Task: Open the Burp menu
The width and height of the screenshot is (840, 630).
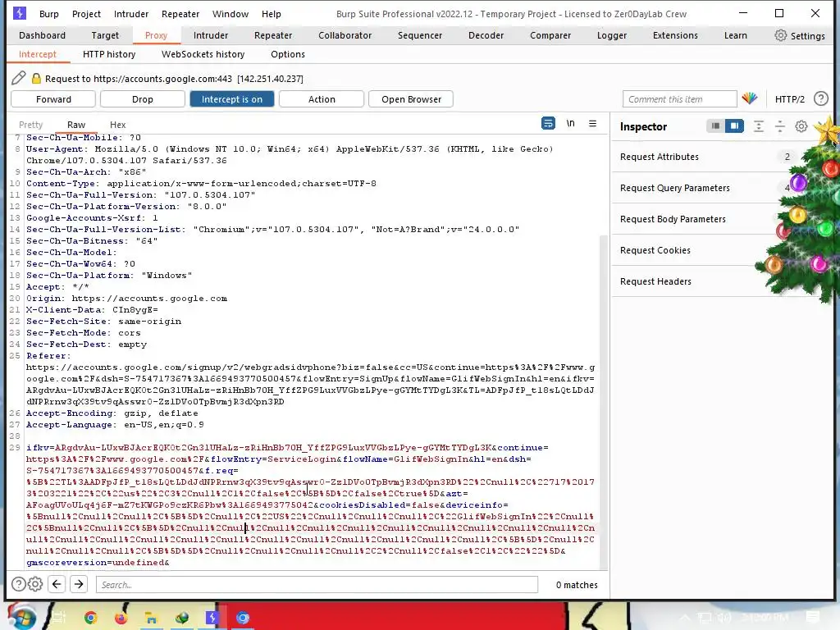Action: (48, 14)
